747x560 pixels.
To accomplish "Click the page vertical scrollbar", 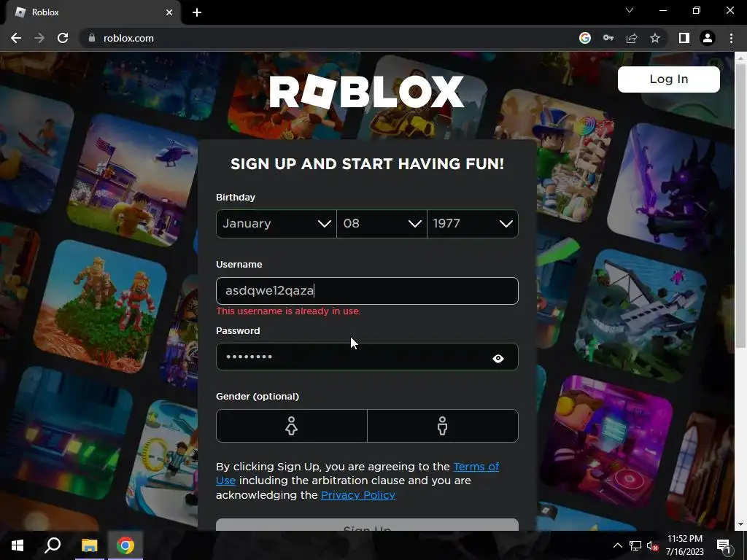I will 740,205.
